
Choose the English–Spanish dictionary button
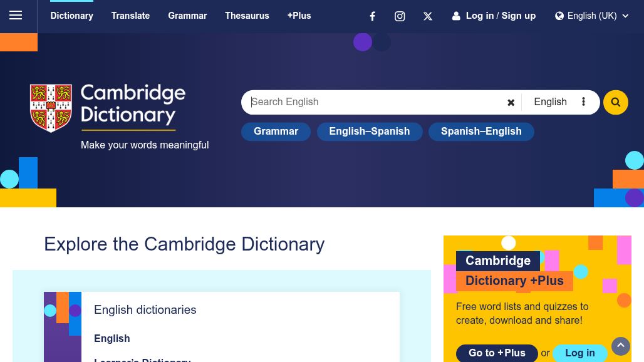pos(369,132)
